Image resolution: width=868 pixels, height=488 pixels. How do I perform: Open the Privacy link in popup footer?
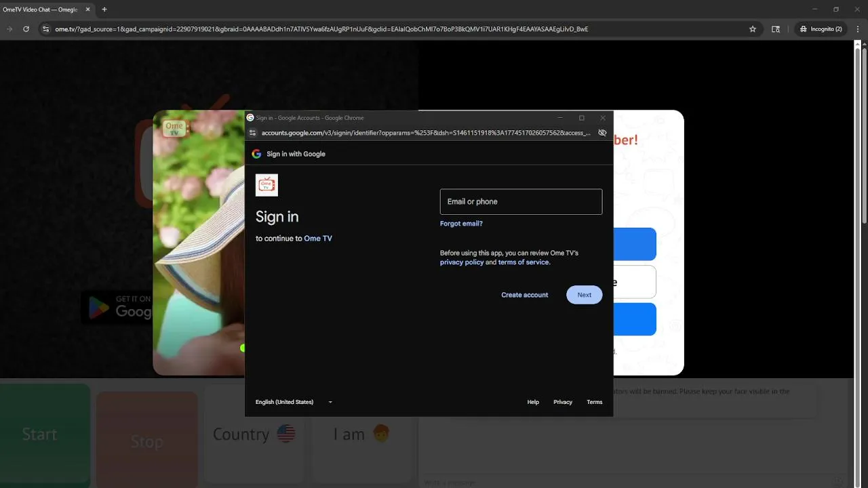coord(563,402)
